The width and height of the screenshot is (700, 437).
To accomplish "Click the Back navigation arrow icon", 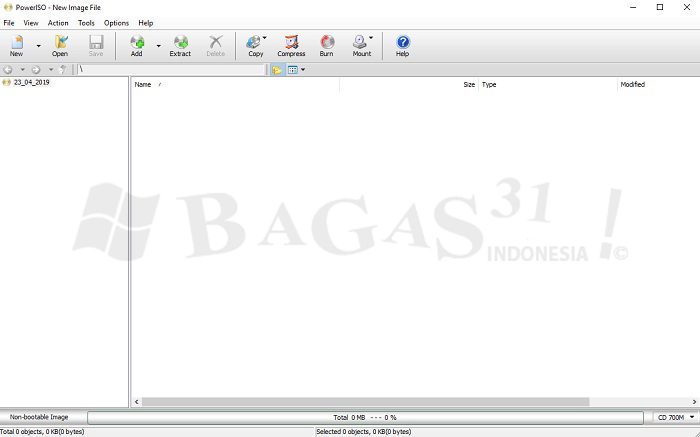I will point(8,70).
